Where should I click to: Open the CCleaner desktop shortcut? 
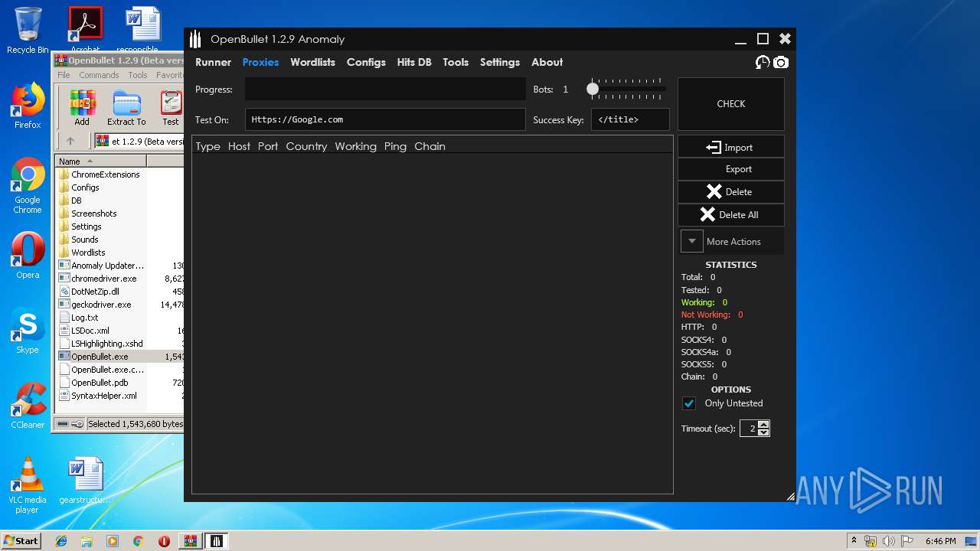point(28,406)
